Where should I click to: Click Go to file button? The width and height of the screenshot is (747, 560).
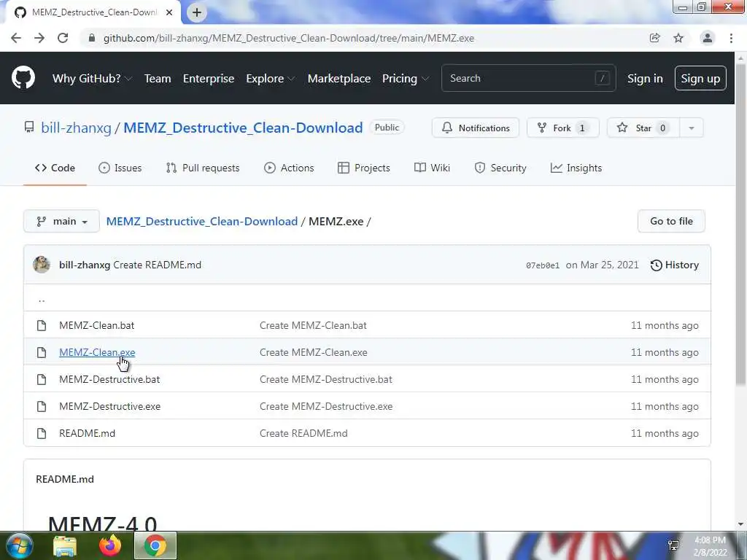671,221
